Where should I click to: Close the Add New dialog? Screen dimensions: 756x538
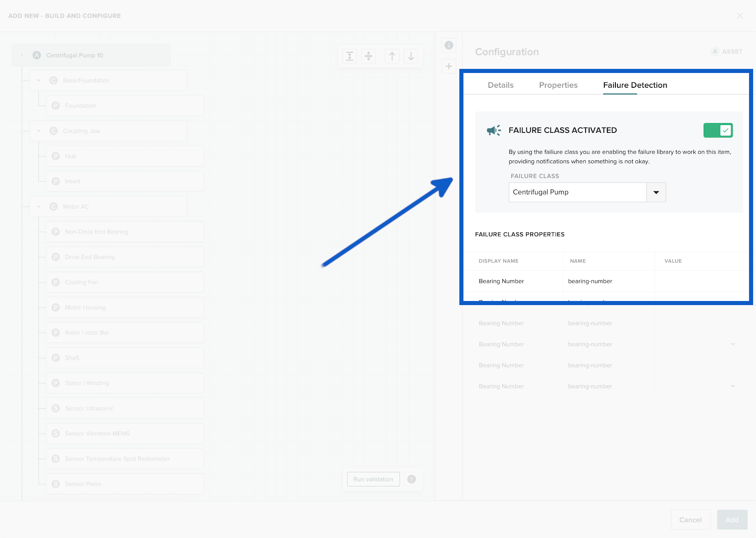(740, 16)
